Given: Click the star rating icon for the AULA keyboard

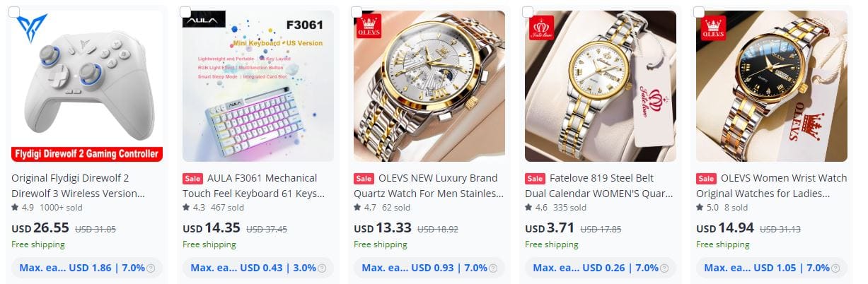Looking at the screenshot, I should (x=187, y=208).
